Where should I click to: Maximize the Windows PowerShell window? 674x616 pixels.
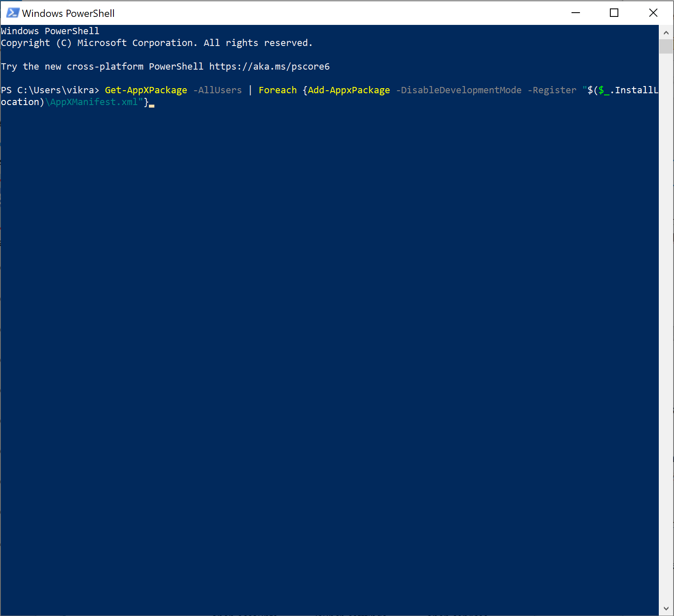point(614,13)
